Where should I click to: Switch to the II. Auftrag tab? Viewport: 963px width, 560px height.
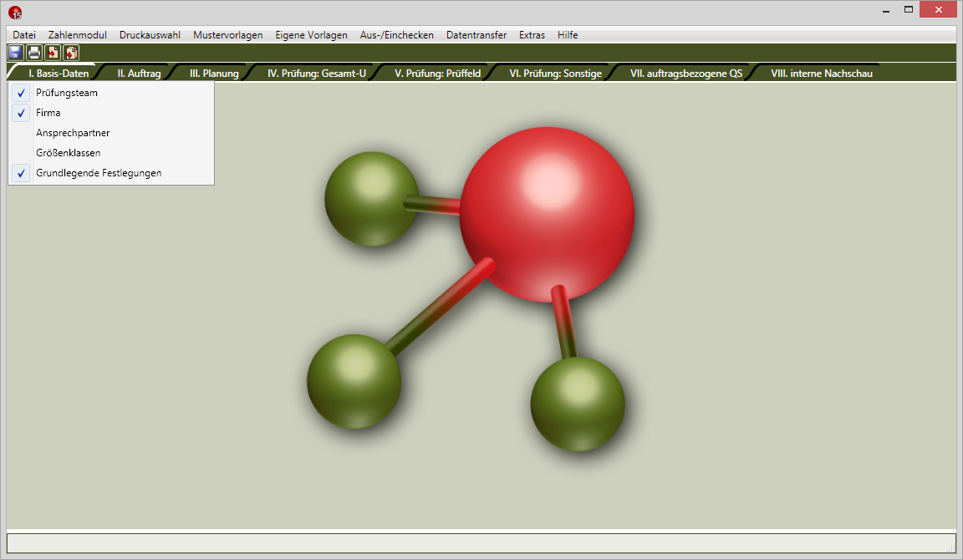(x=139, y=74)
